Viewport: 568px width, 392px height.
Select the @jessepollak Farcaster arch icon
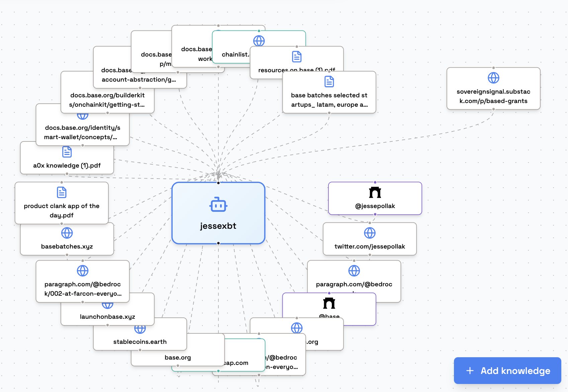[375, 193]
